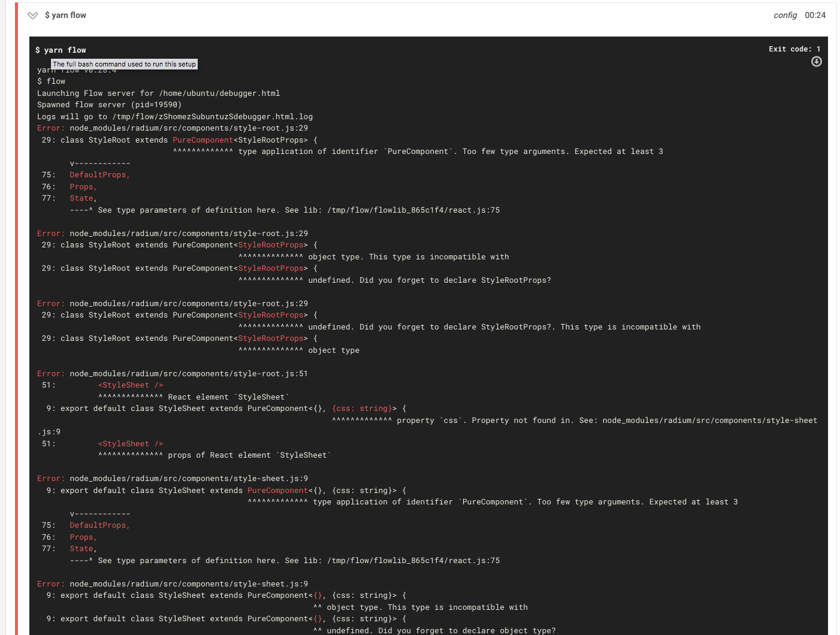
Task: Click the 'Did you forget to declare object type?' line
Action: point(434,631)
